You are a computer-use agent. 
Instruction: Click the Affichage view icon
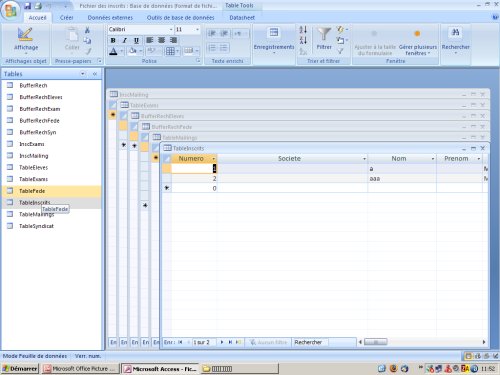tap(25, 35)
